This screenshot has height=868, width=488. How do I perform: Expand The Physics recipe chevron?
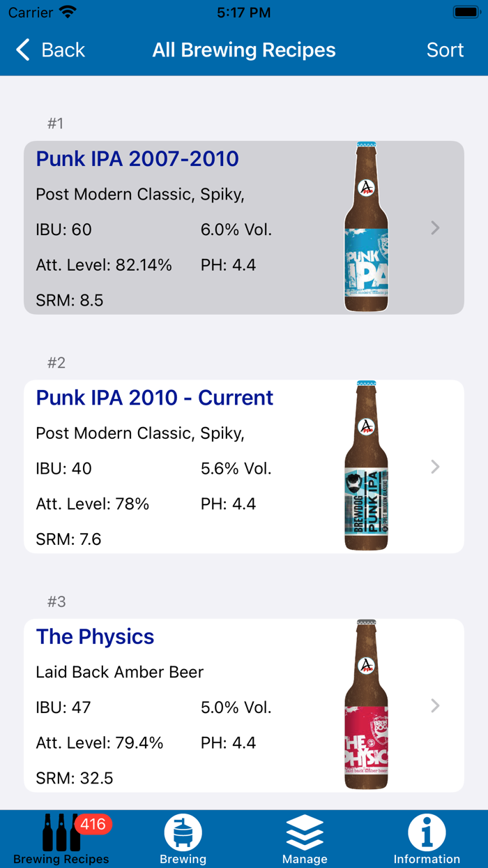pyautogui.click(x=435, y=705)
